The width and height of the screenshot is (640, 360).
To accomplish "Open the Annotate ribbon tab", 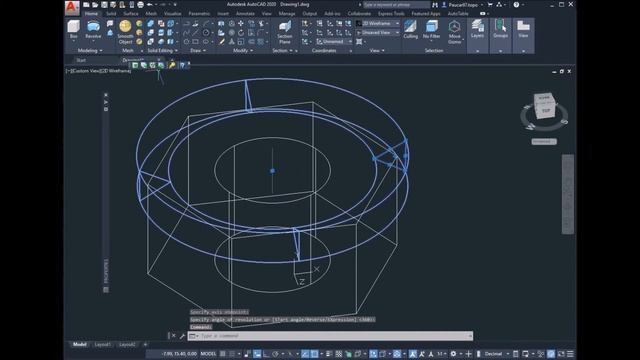I will point(245,13).
